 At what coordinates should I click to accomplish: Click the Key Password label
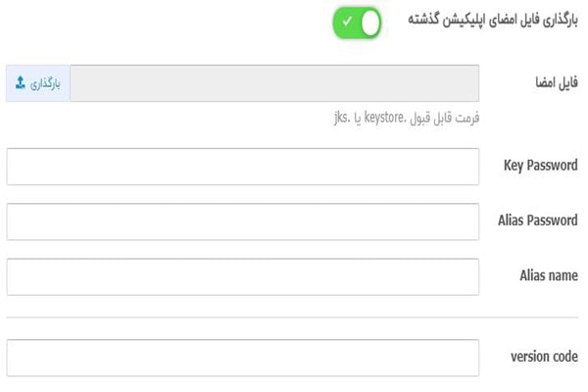[x=540, y=166]
